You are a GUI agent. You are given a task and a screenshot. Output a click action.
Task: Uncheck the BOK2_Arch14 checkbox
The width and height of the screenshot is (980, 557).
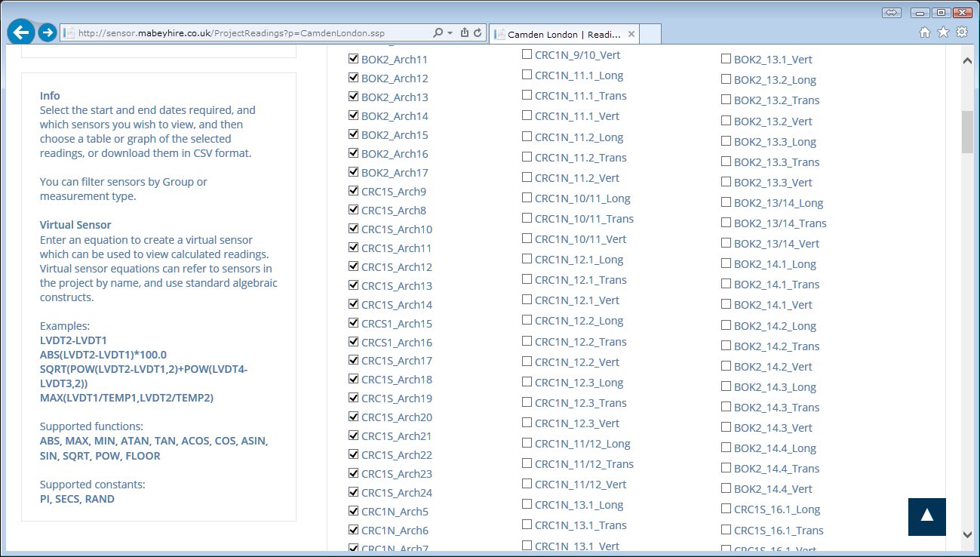click(x=354, y=115)
